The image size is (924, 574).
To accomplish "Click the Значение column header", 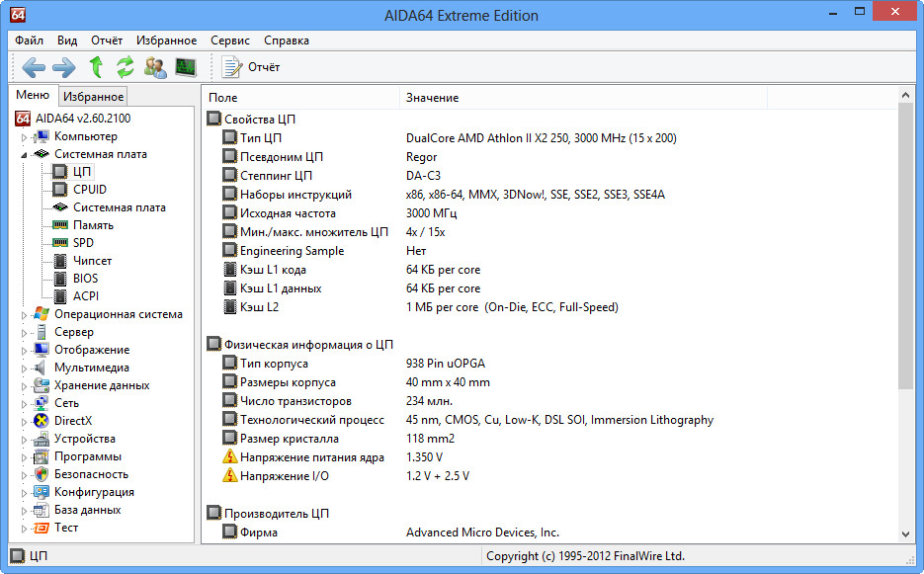I will [x=583, y=97].
